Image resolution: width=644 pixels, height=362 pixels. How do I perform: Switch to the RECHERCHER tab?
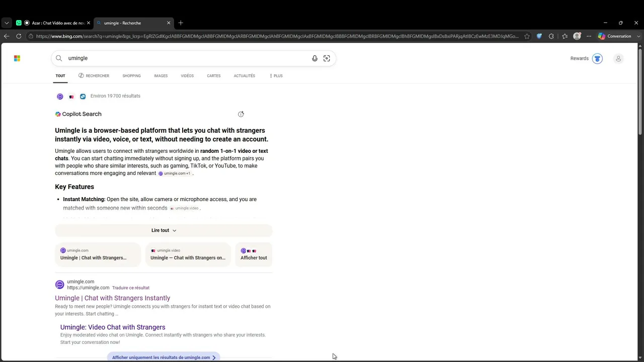tap(94, 76)
